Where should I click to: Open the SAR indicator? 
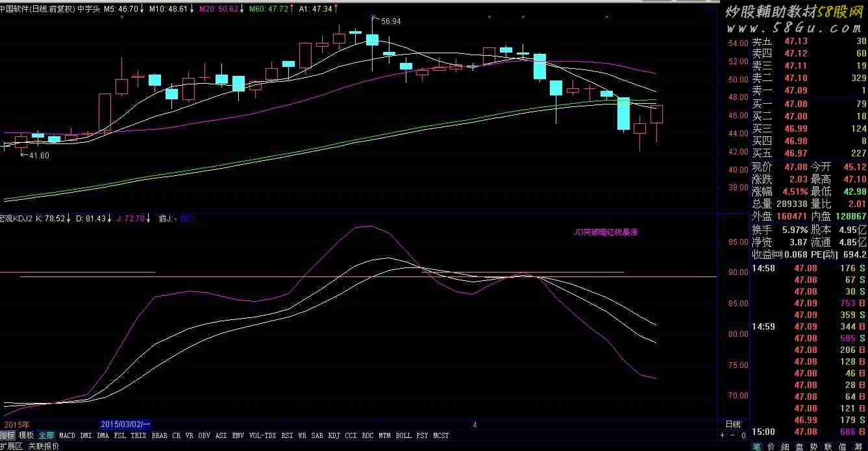(x=317, y=435)
